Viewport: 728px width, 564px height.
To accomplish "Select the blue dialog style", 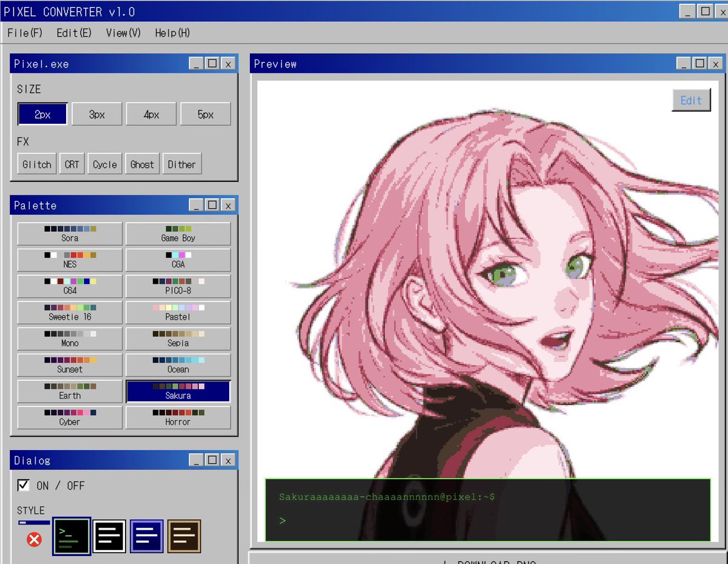I will [x=147, y=534].
